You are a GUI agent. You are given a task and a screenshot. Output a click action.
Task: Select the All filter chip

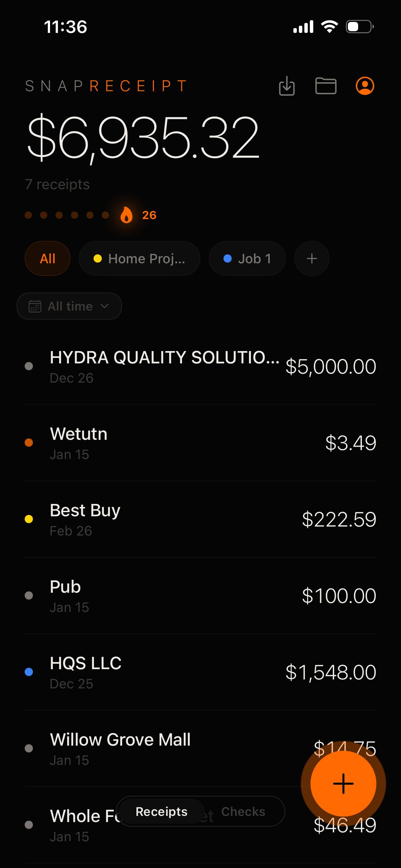point(47,258)
